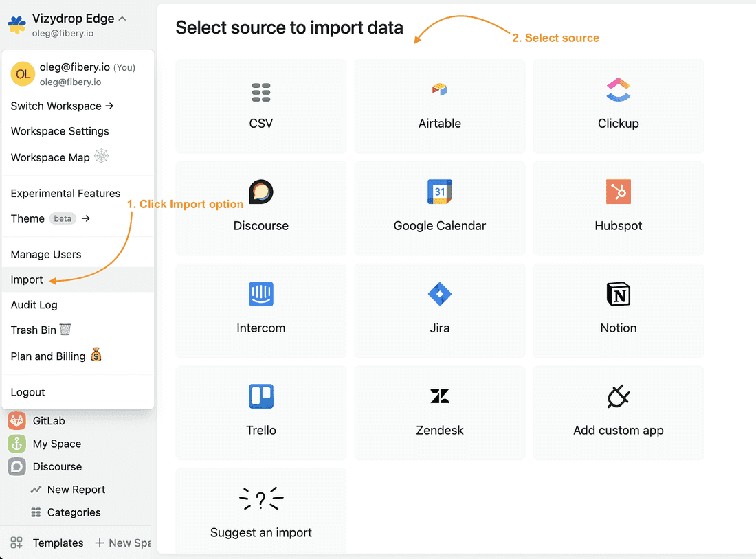This screenshot has width=756, height=559.
Task: Open Workspace Settings from the menu
Action: click(x=60, y=131)
